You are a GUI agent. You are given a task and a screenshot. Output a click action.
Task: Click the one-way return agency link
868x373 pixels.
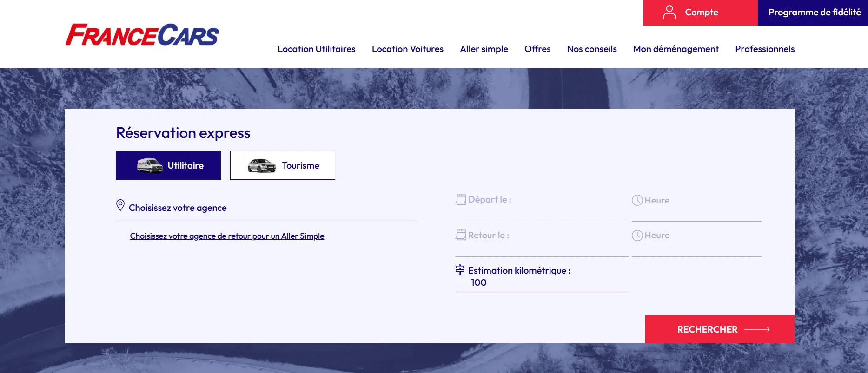pos(227,236)
